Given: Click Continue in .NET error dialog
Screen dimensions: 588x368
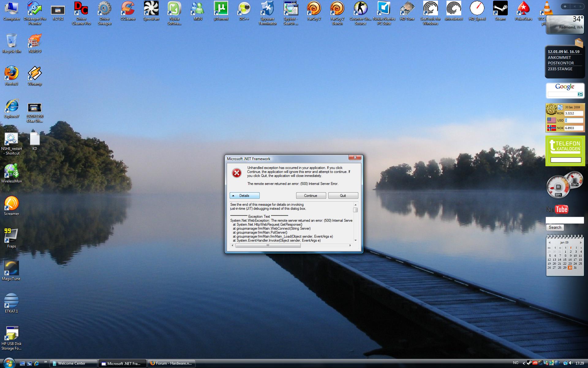Looking at the screenshot, I should coord(311,196).
